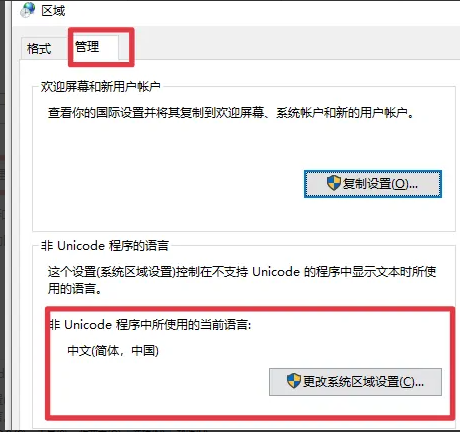The width and height of the screenshot is (460, 432).
Task: Click the 中文(简体，中国) current language value
Action: point(113,351)
